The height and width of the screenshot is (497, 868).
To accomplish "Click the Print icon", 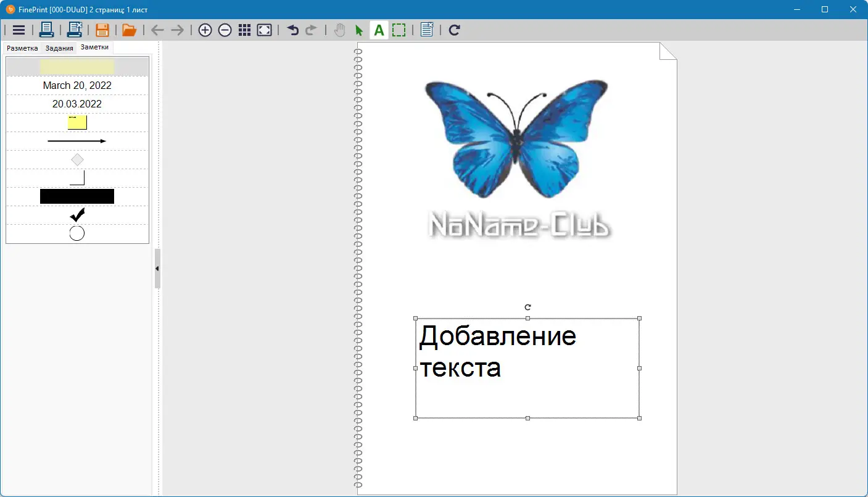I will pyautogui.click(x=46, y=30).
